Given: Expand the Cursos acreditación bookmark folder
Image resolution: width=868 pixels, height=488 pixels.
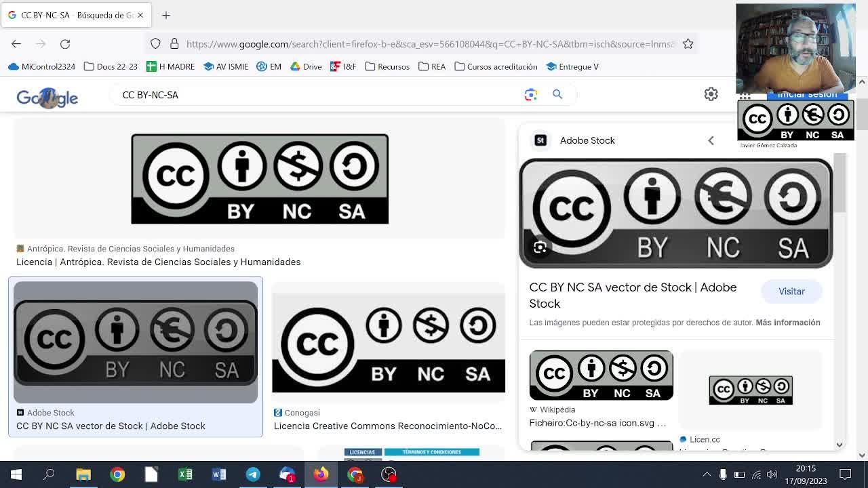Looking at the screenshot, I should click(x=496, y=66).
